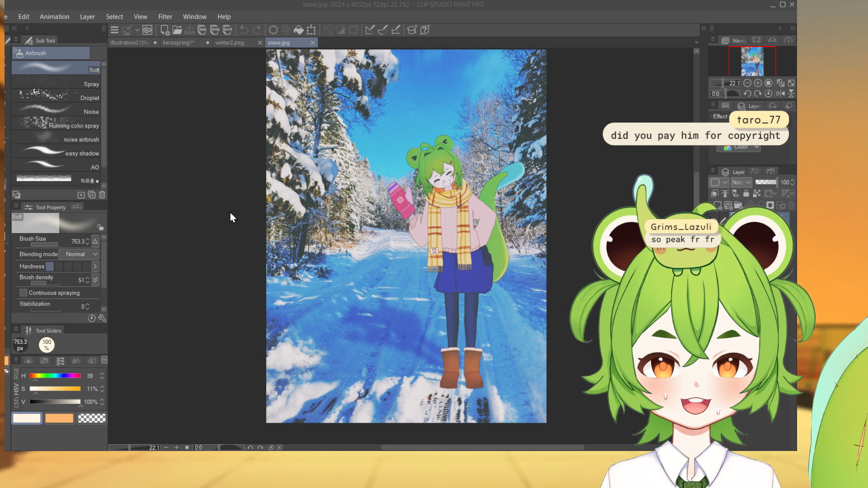This screenshot has width=868, height=488.
Task: Click the Undo arrow icon
Action: pyautogui.click(x=244, y=30)
